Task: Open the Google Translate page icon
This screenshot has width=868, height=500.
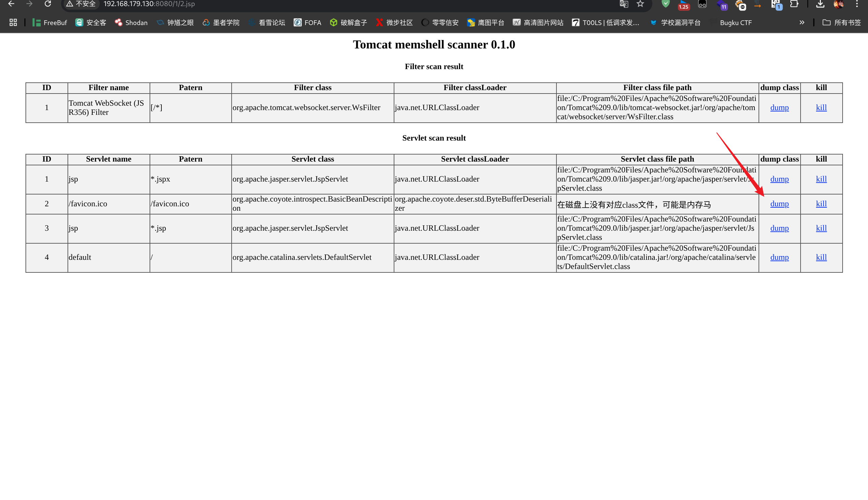Action: click(624, 4)
